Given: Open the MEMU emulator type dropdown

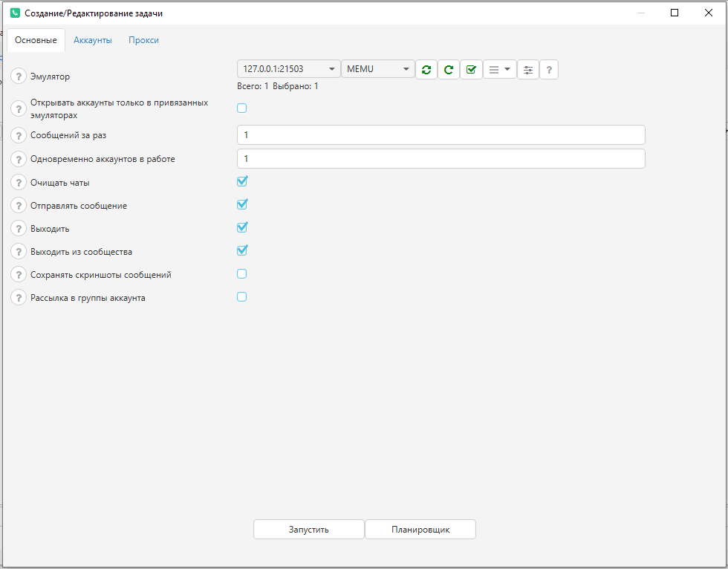Looking at the screenshot, I should (378, 69).
